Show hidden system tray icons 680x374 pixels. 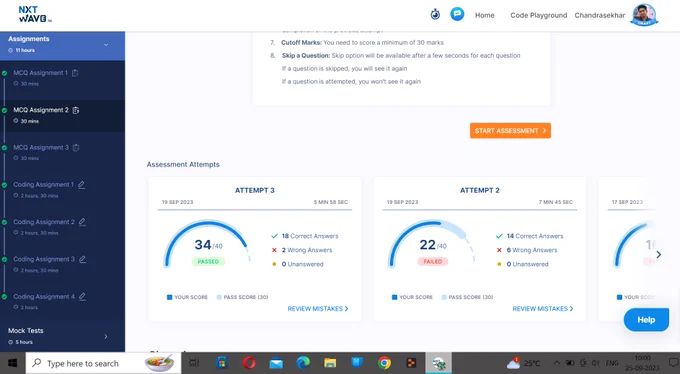click(x=556, y=363)
